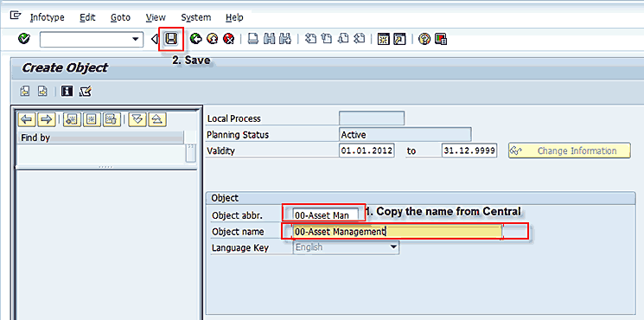This screenshot has width=644, height=320.
Task: Cancel with the red X icon
Action: pos(228,39)
